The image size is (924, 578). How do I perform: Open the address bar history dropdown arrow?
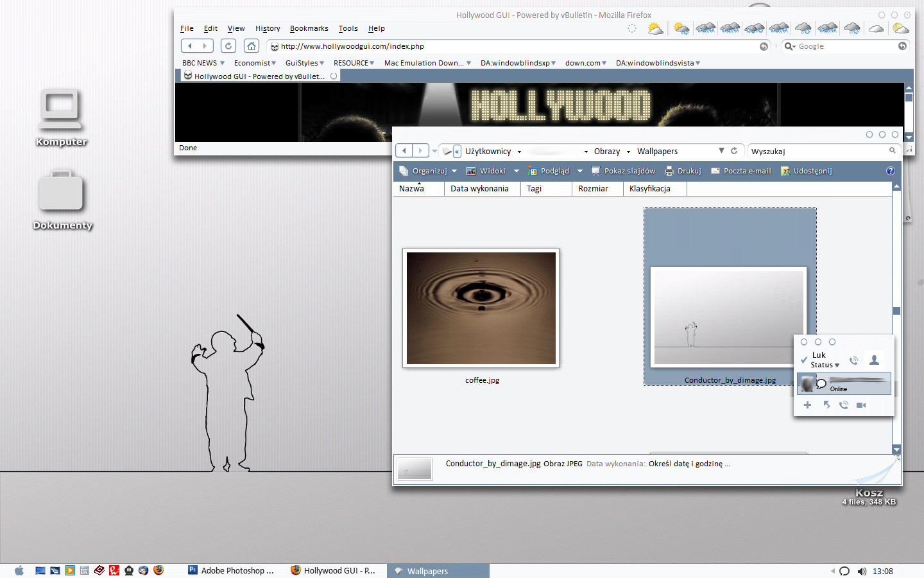[722, 150]
